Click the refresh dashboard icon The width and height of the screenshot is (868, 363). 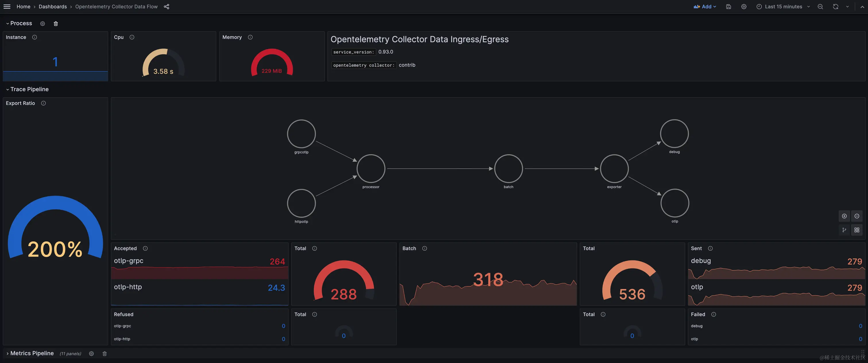[835, 6]
